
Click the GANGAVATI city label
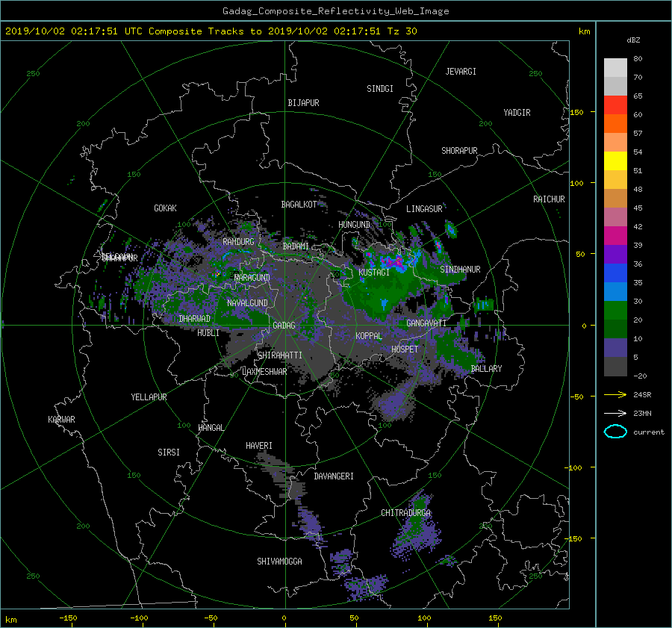click(x=426, y=323)
